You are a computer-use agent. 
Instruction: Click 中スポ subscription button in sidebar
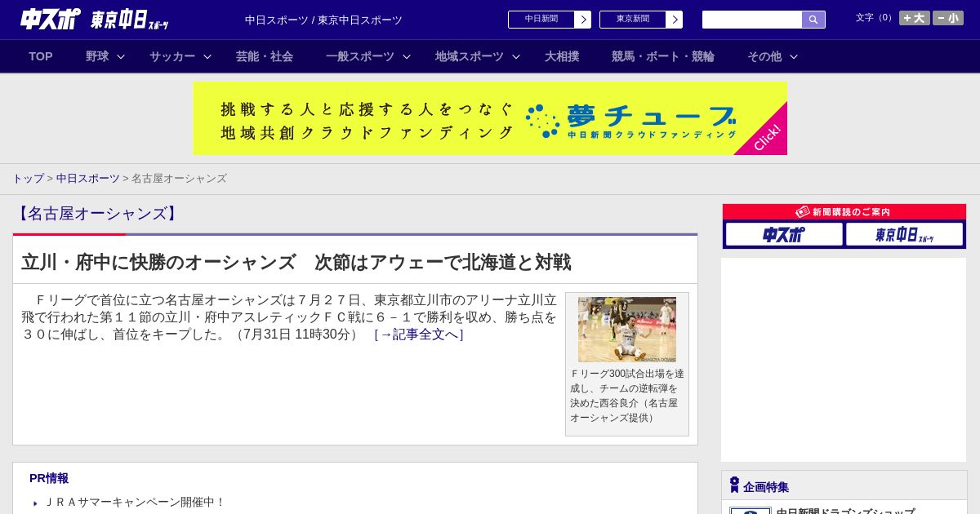tap(784, 234)
